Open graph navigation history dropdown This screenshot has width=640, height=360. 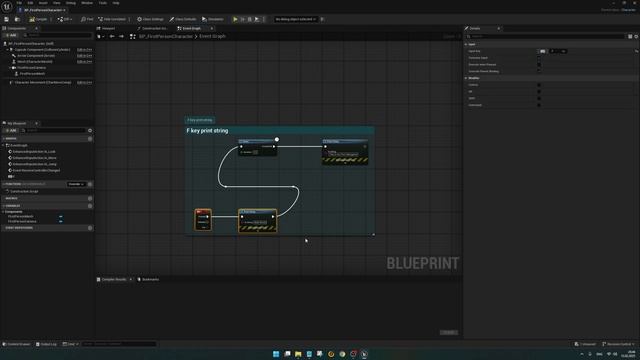100,36
